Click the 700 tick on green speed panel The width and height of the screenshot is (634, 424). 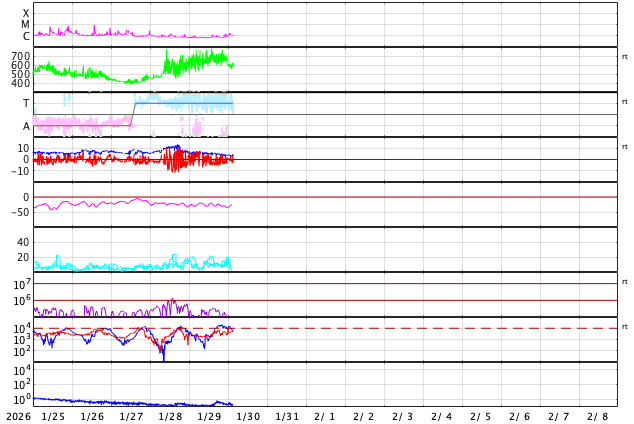[20, 57]
